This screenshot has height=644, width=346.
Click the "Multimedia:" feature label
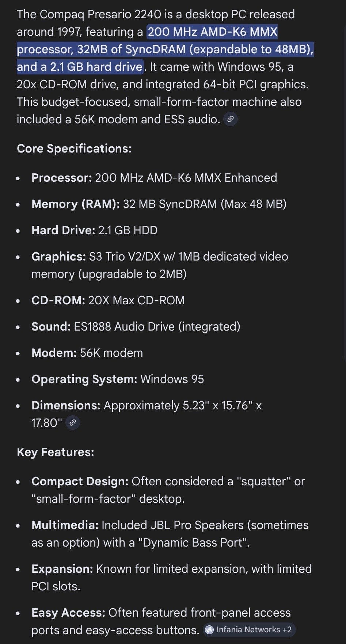65,525
